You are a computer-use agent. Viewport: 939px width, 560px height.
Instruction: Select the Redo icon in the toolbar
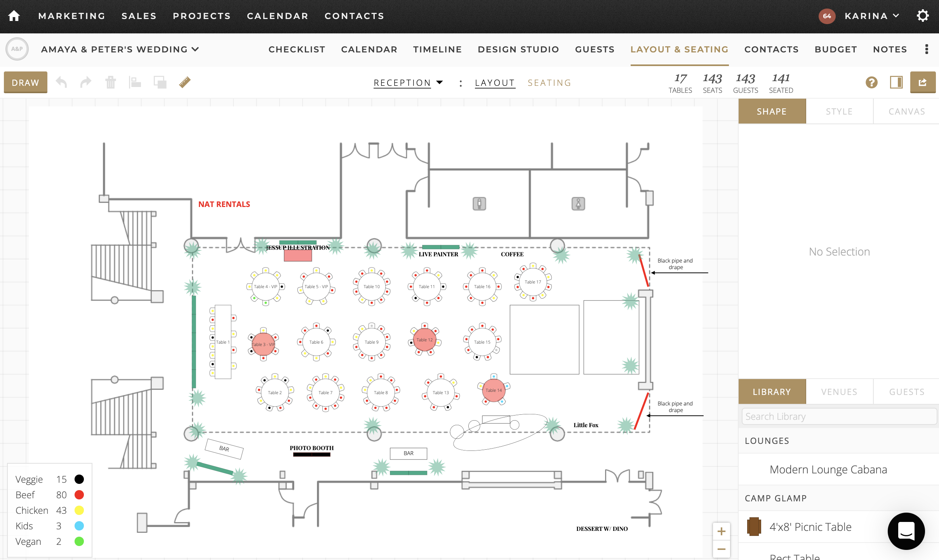tap(85, 82)
